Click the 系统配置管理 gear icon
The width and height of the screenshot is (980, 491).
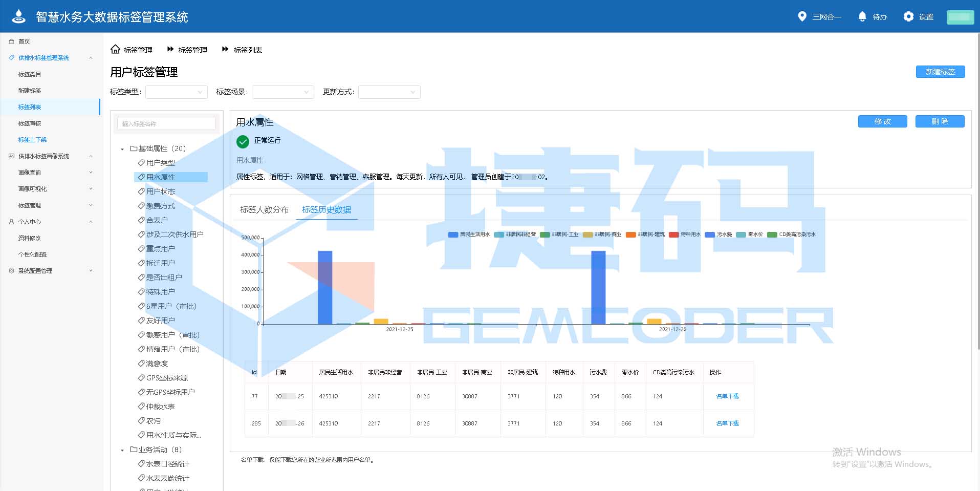(x=11, y=271)
